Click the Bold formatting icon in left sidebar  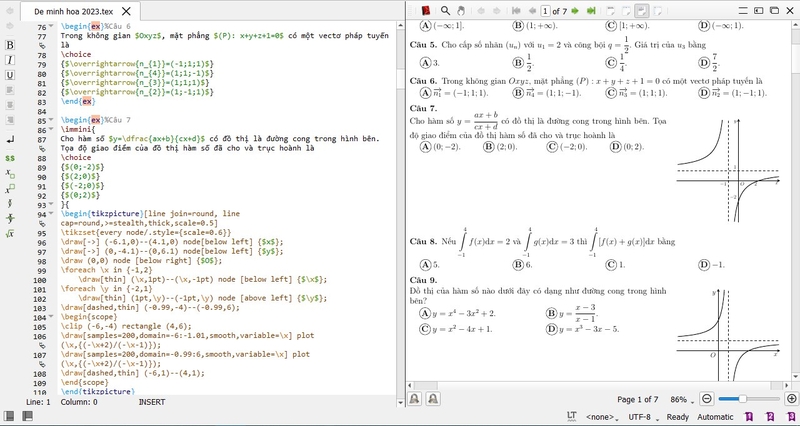pyautogui.click(x=10, y=45)
